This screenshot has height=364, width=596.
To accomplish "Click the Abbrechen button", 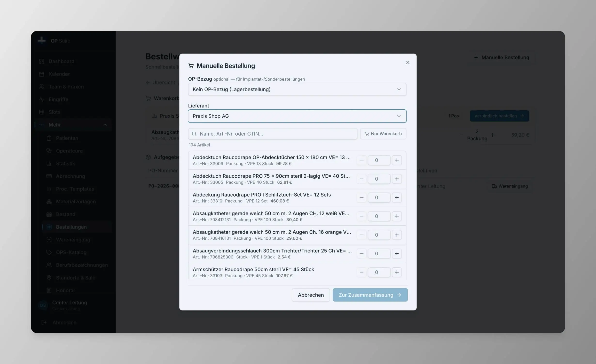I will click(x=311, y=295).
